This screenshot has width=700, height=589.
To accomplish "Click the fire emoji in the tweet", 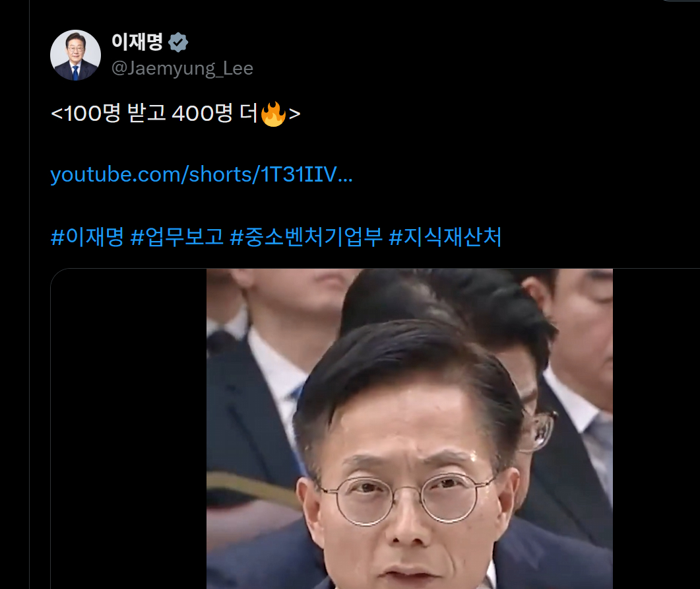I will click(x=272, y=114).
